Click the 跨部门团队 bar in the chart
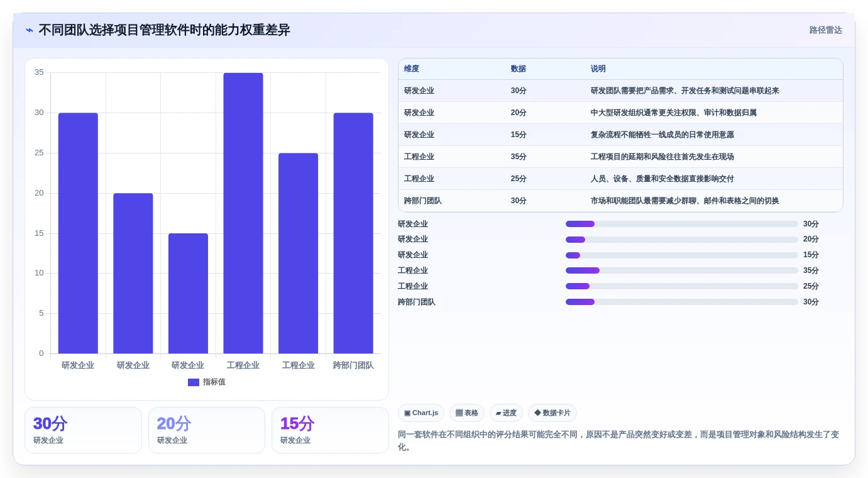Viewport: 868px width, 478px height. point(353,233)
